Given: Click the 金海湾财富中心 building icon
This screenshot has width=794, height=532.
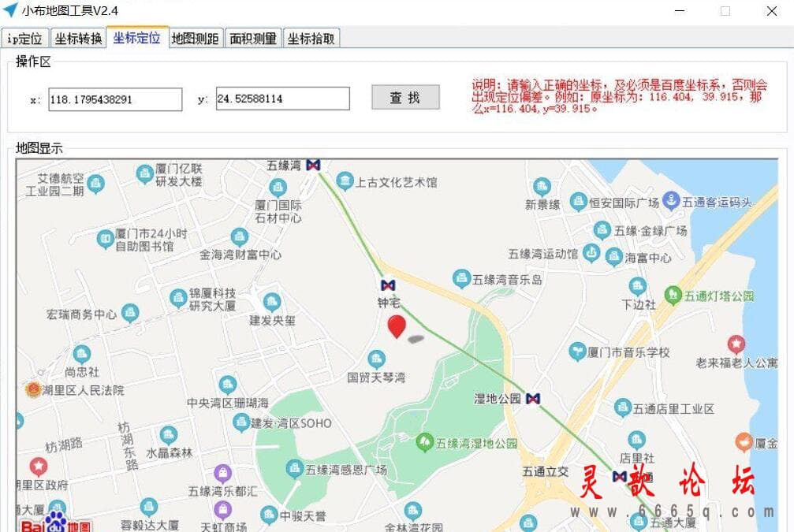Looking at the screenshot, I should [240, 237].
